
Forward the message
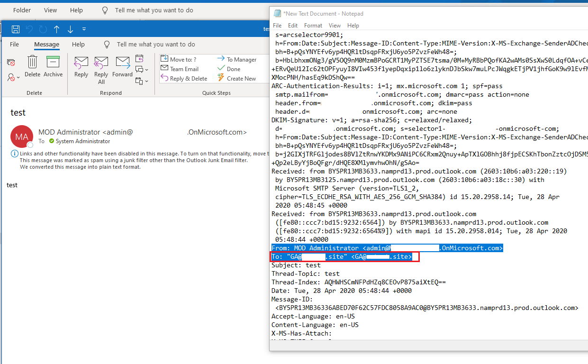[x=122, y=66]
